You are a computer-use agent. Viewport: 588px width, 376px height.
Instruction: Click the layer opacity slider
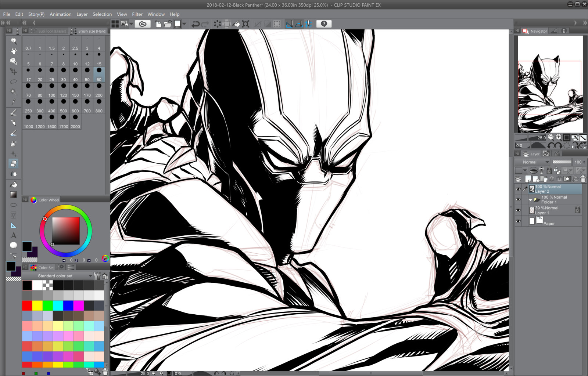click(x=562, y=162)
